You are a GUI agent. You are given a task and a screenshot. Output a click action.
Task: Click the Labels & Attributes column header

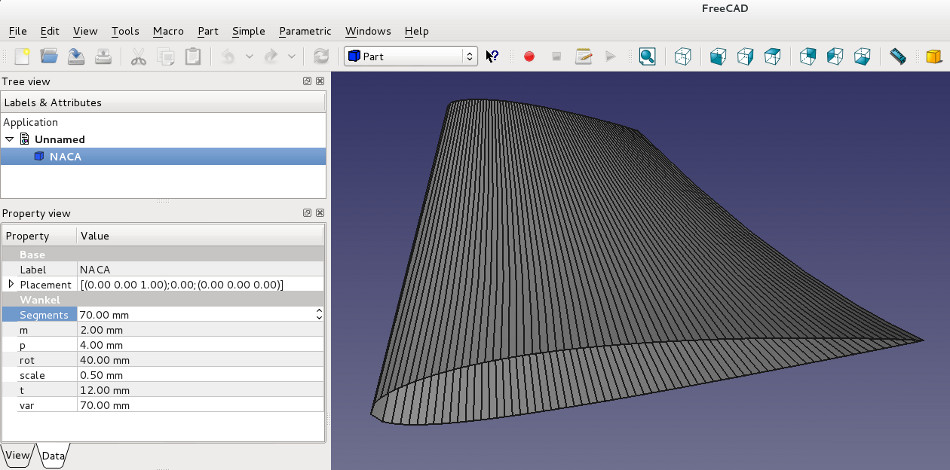point(163,102)
